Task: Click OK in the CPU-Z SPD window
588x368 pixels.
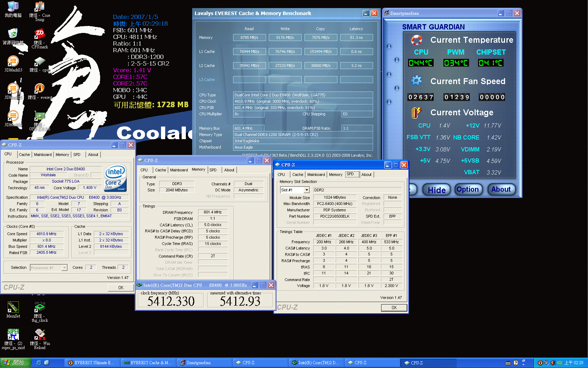Action: [394, 307]
